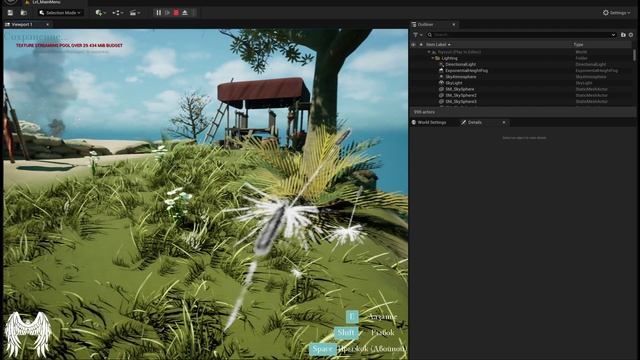
Task: Toggle the pin column header in Outliner
Action: (421, 44)
